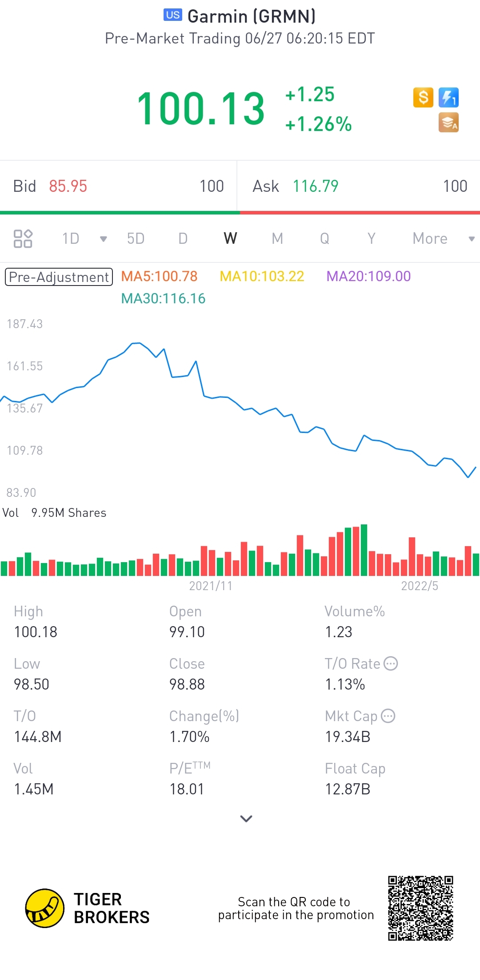Tap the US market flag badge
The image size is (480, 980).
[x=173, y=15]
